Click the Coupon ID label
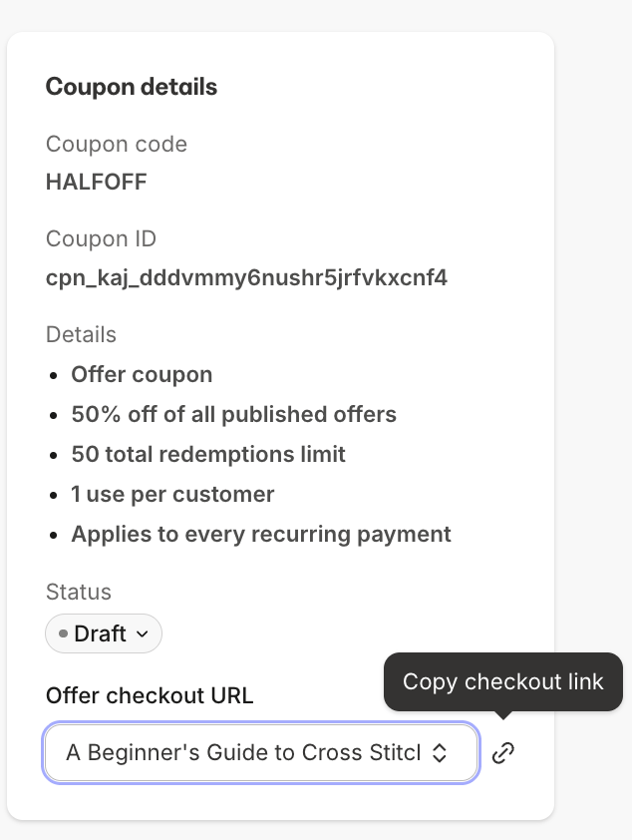Screen dimensions: 632x840 coord(101,238)
